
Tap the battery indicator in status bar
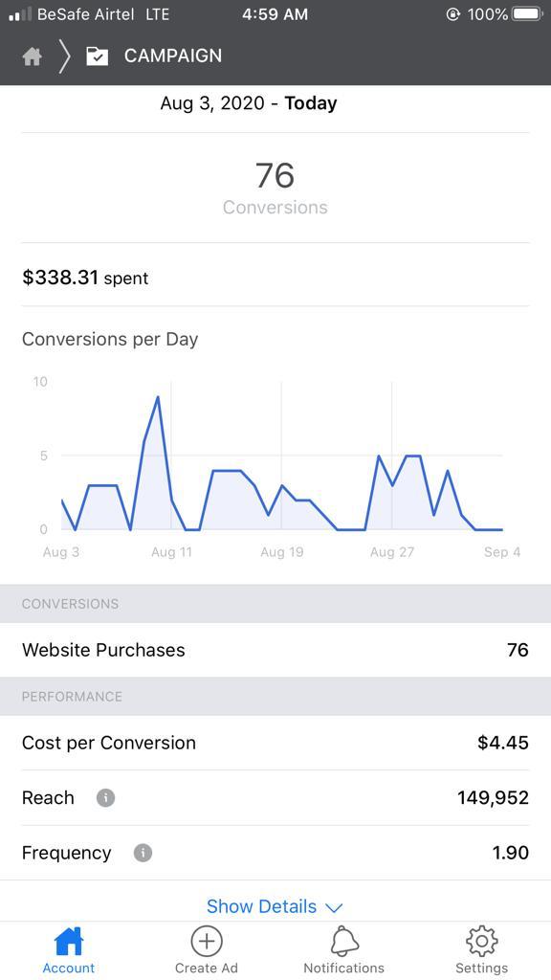coord(527,14)
